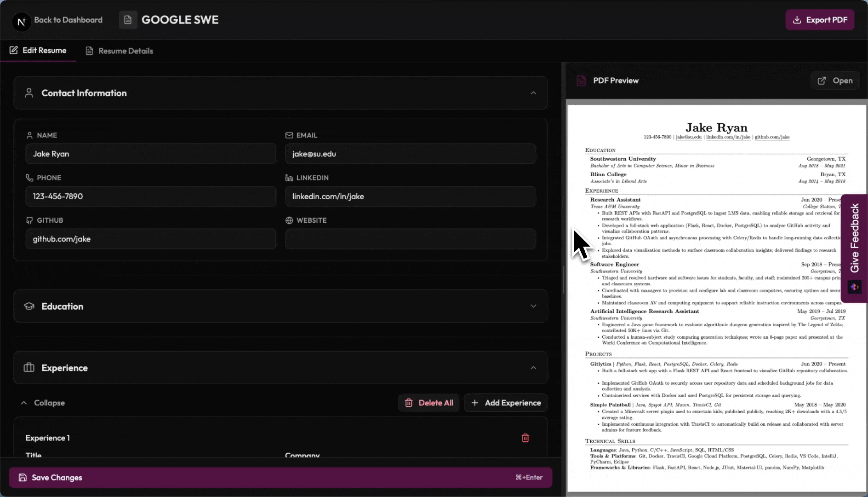Collapse the Contact Information section
The width and height of the screenshot is (868, 497).
tap(533, 93)
